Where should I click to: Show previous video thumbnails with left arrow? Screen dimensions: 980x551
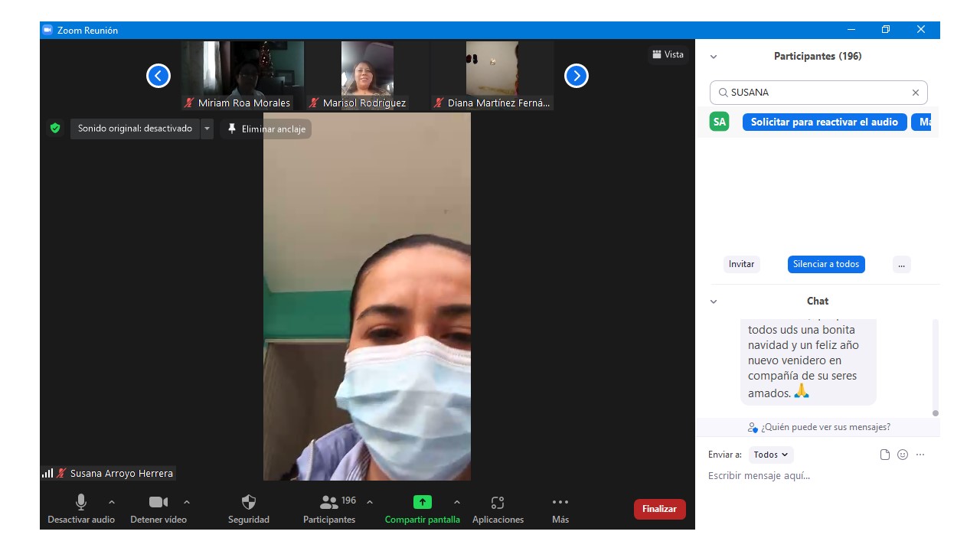click(158, 76)
